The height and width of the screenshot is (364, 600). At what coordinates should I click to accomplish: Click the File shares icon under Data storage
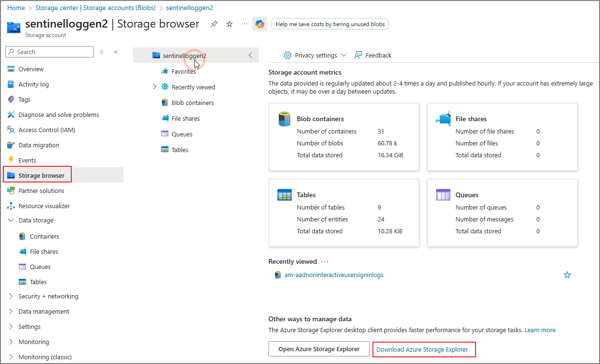coord(22,251)
